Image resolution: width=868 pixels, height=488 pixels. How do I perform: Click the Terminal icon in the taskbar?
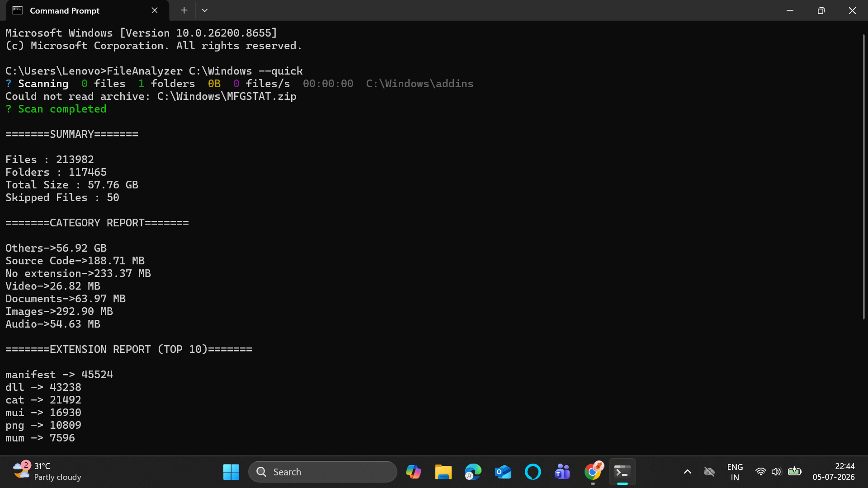click(x=623, y=472)
